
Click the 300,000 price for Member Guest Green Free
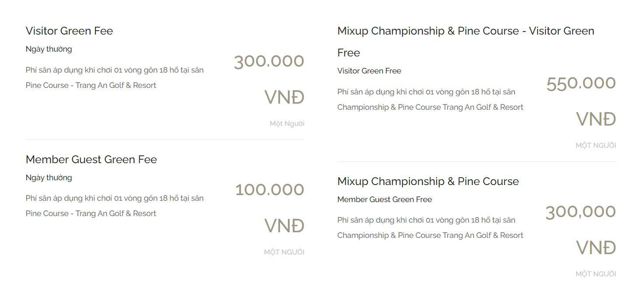coord(580,212)
